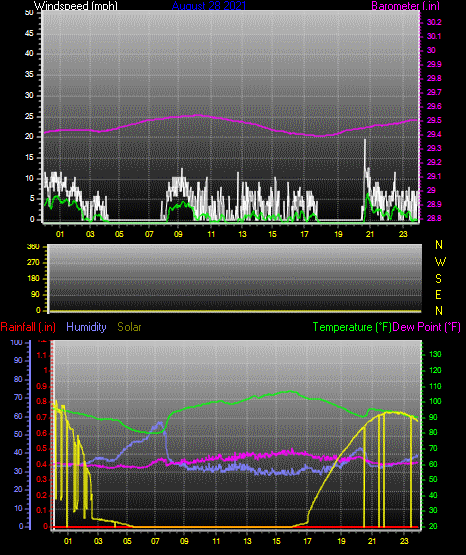Screen dimensions: 466x555
Task: Click the 110 value on temperature axis
Action: point(435,387)
